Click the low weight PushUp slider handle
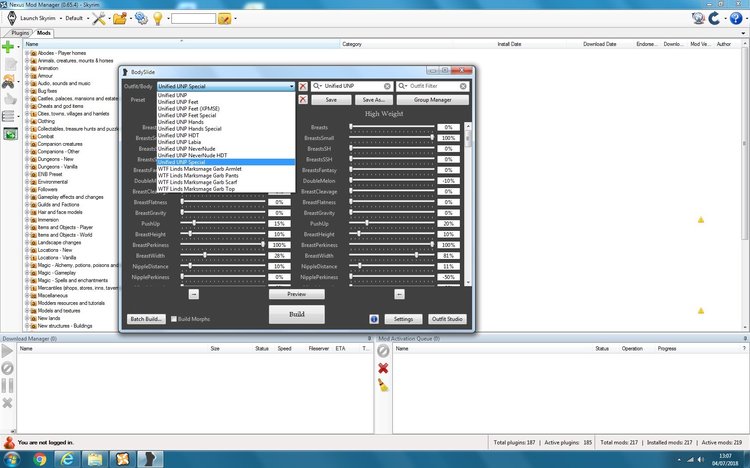Image resolution: width=750 pixels, height=468 pixels. pyautogui.click(x=194, y=223)
